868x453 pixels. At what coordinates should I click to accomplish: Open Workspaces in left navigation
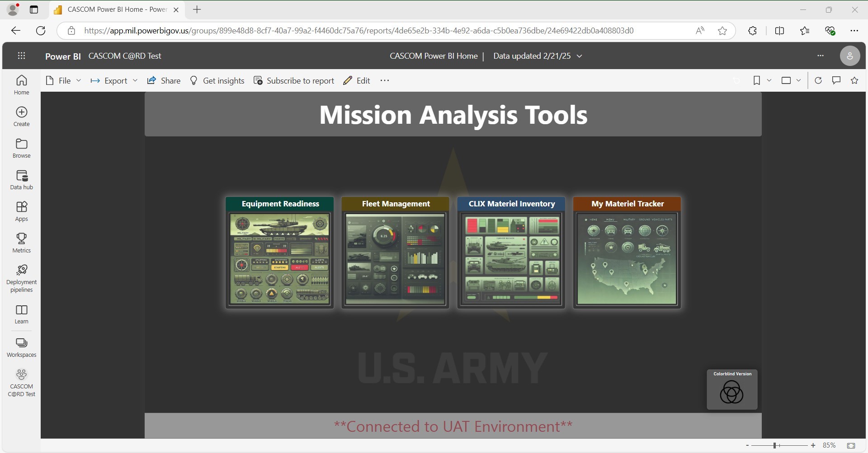pos(21,348)
